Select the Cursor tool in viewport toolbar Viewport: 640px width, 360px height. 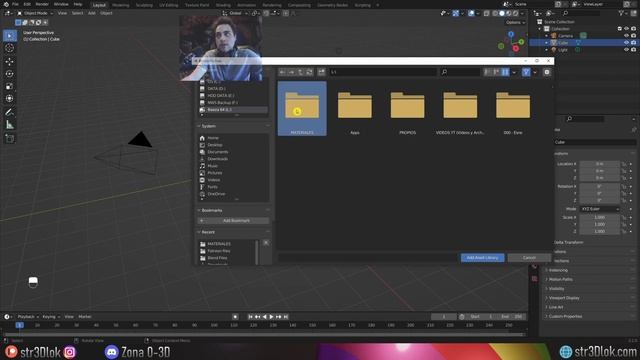[9, 48]
